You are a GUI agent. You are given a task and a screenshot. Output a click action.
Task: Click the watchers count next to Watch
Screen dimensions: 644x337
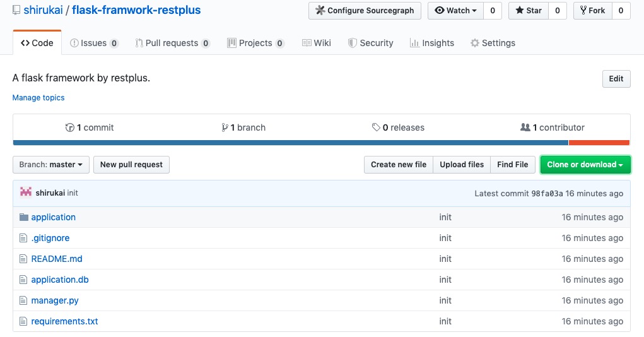(493, 11)
